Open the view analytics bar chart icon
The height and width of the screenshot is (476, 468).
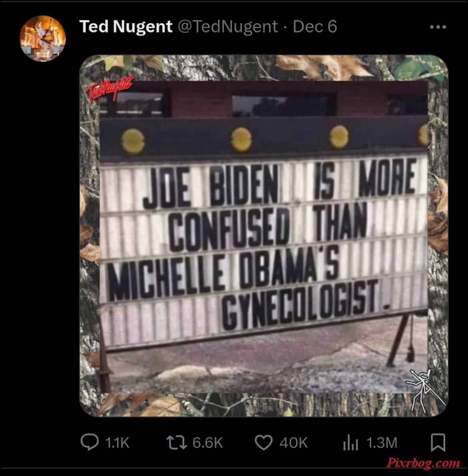pos(351,442)
